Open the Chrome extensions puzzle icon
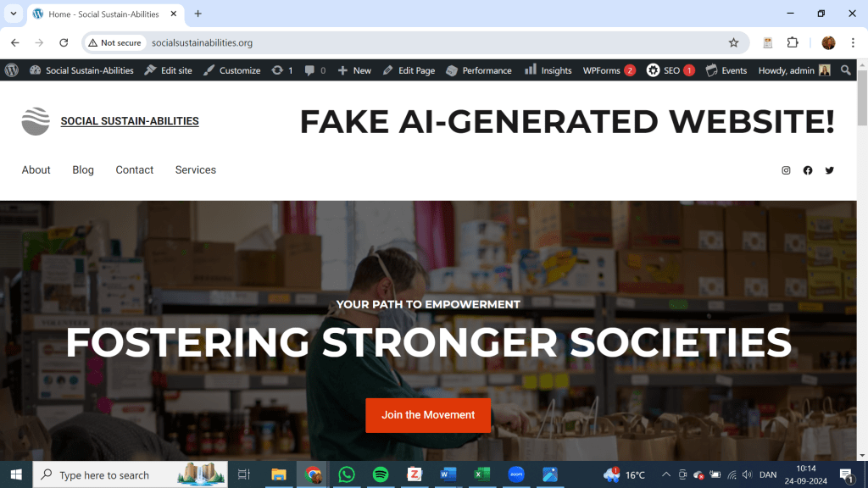Image resolution: width=868 pixels, height=488 pixels. [793, 42]
